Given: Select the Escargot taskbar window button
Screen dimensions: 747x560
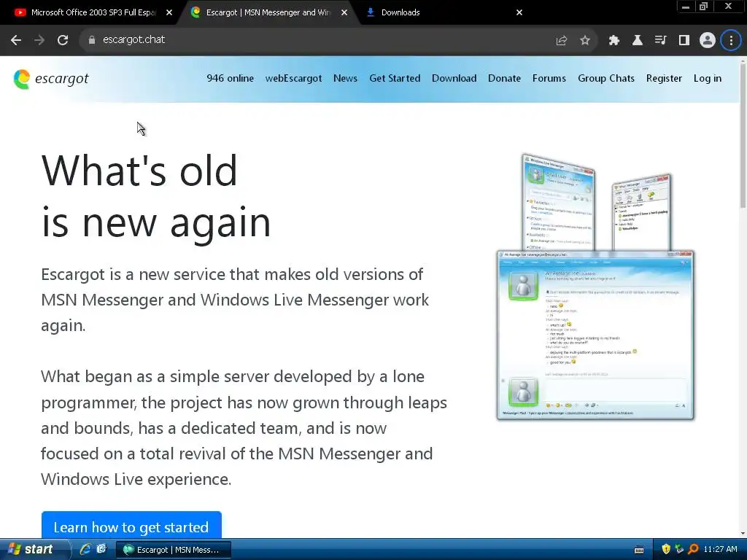Looking at the screenshot, I should click(174, 550).
